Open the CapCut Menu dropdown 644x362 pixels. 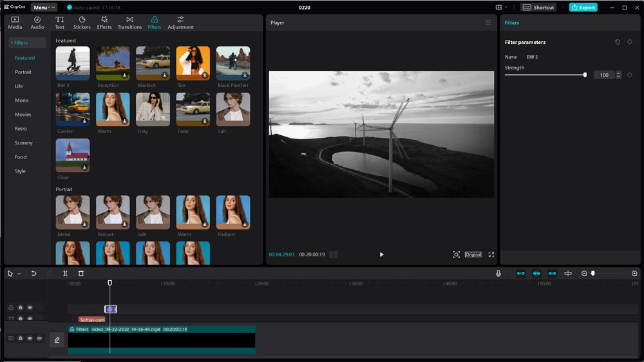pyautogui.click(x=44, y=7)
